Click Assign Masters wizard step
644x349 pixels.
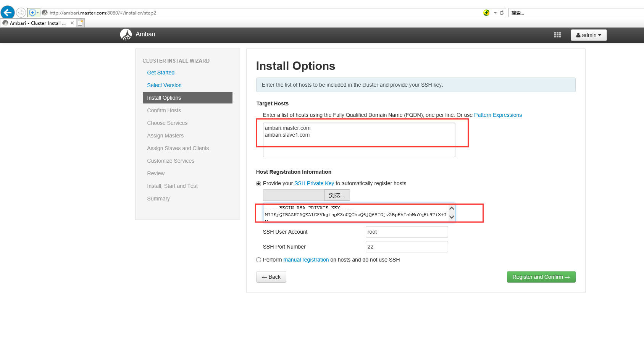click(165, 136)
